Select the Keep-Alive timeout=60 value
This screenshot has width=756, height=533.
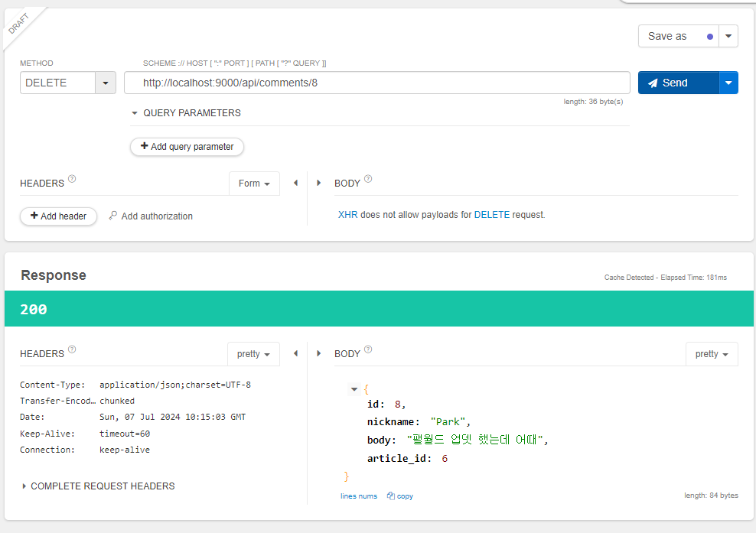tap(125, 434)
